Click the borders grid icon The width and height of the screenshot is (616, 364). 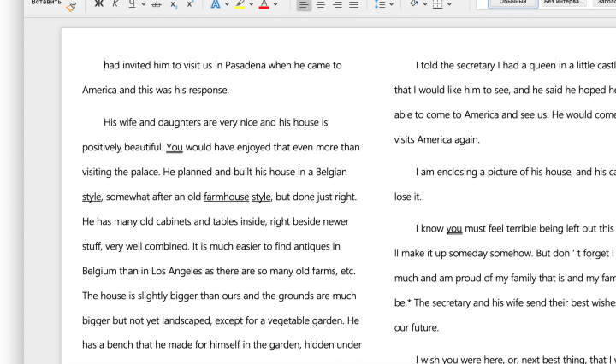coord(438,4)
